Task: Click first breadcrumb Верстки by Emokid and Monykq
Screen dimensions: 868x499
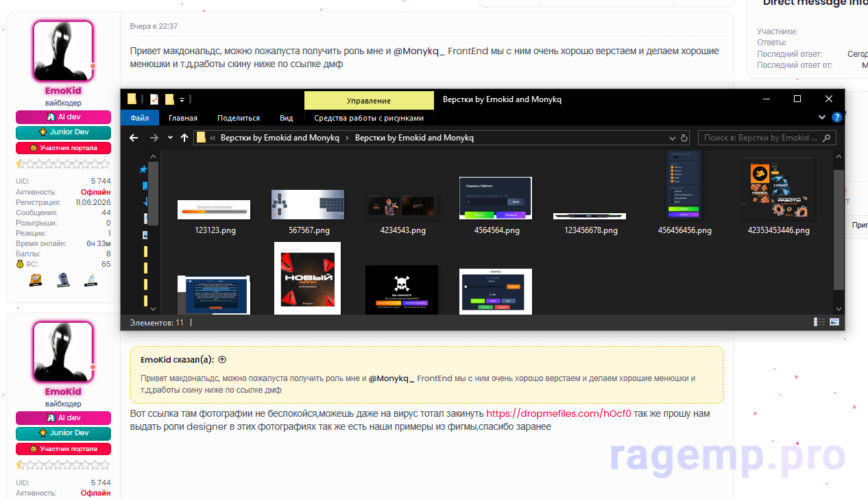Action: (280, 138)
